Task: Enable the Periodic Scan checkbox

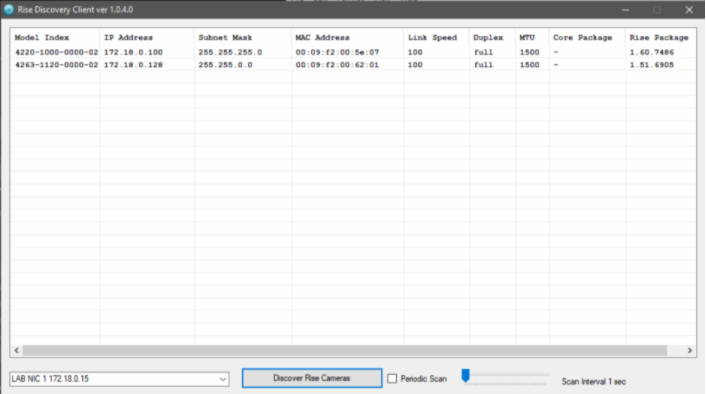Action: [x=392, y=379]
